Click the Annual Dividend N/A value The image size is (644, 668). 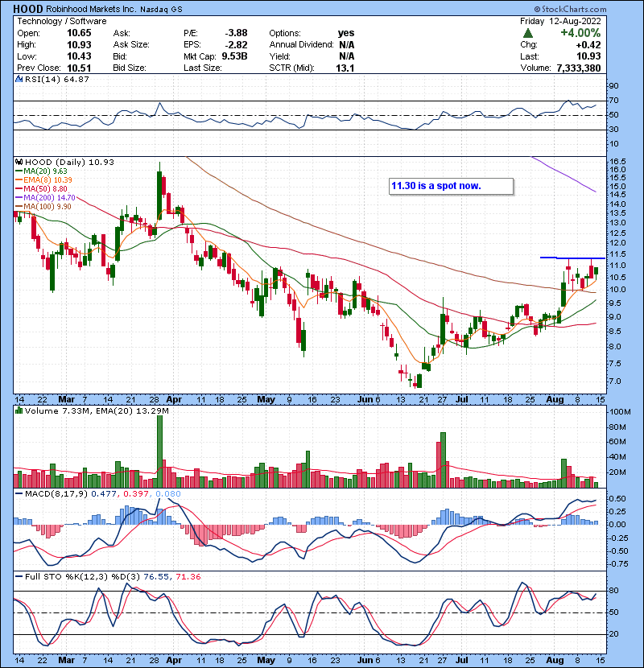tap(347, 45)
